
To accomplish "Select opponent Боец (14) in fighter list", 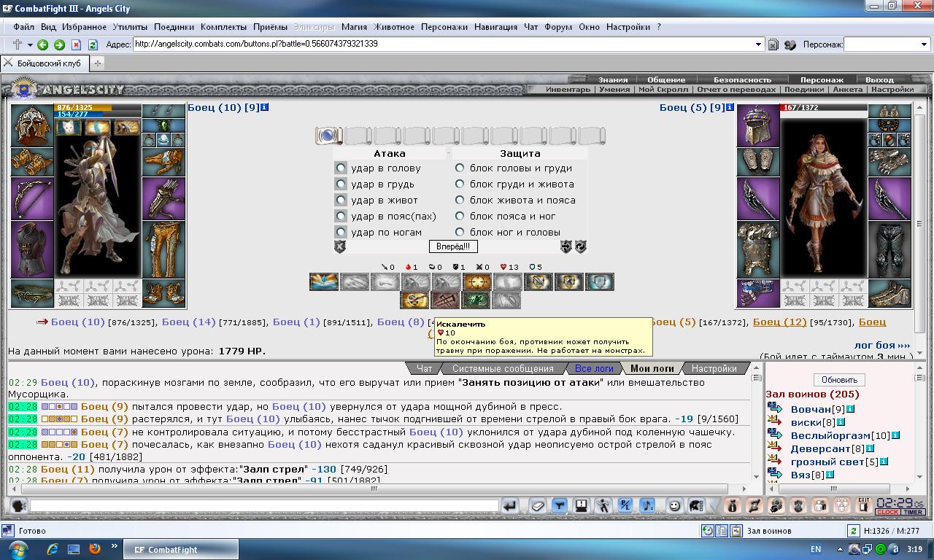I will click(x=189, y=322).
